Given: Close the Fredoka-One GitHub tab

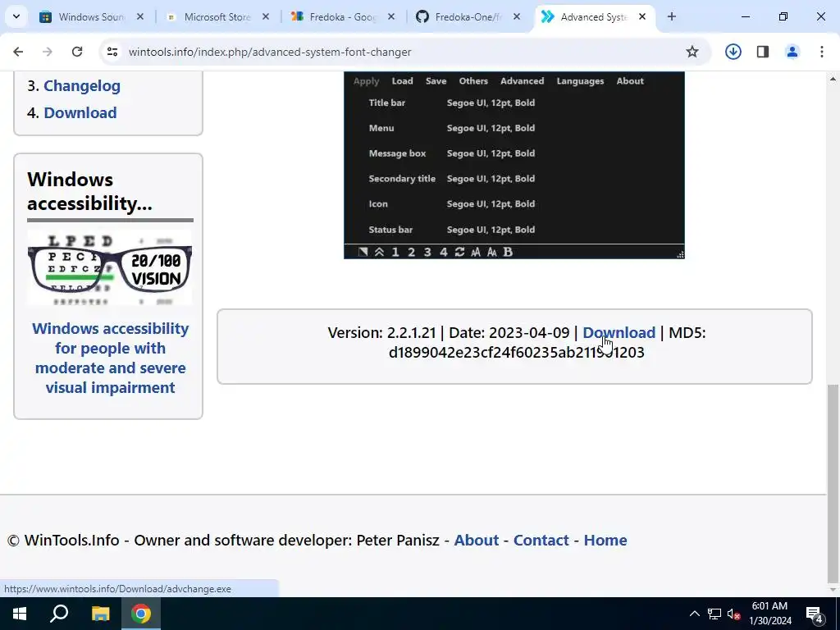Looking at the screenshot, I should point(517,16).
